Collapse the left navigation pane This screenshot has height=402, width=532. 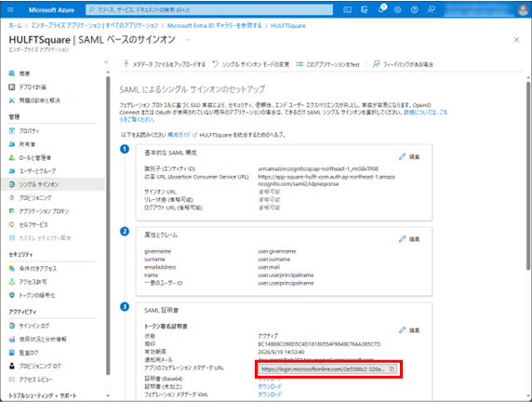coord(106,61)
